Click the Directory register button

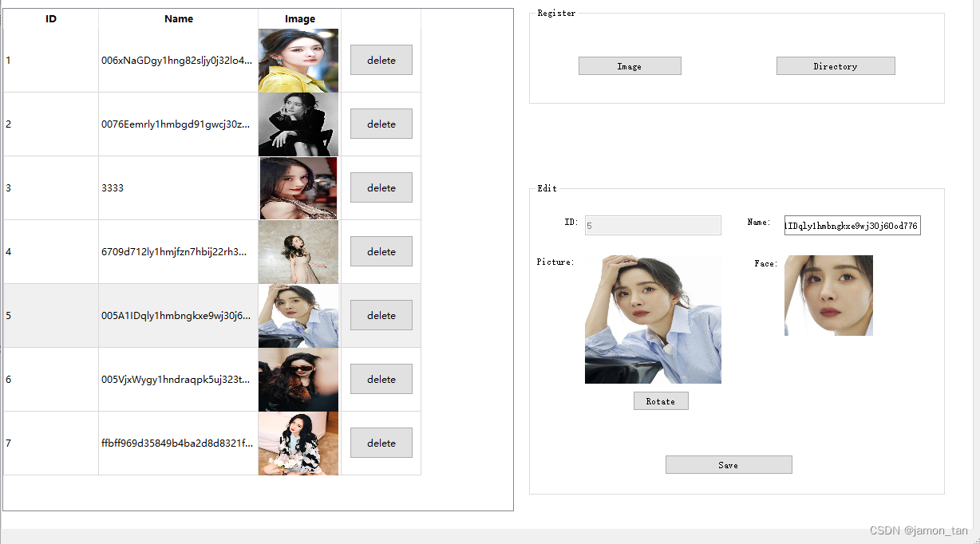[x=836, y=66]
